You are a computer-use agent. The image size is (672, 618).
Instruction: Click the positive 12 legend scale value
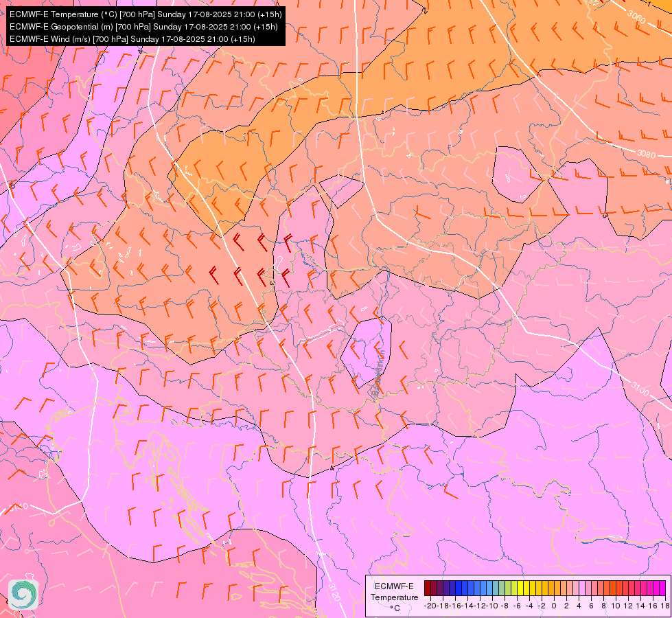pyautogui.click(x=628, y=606)
